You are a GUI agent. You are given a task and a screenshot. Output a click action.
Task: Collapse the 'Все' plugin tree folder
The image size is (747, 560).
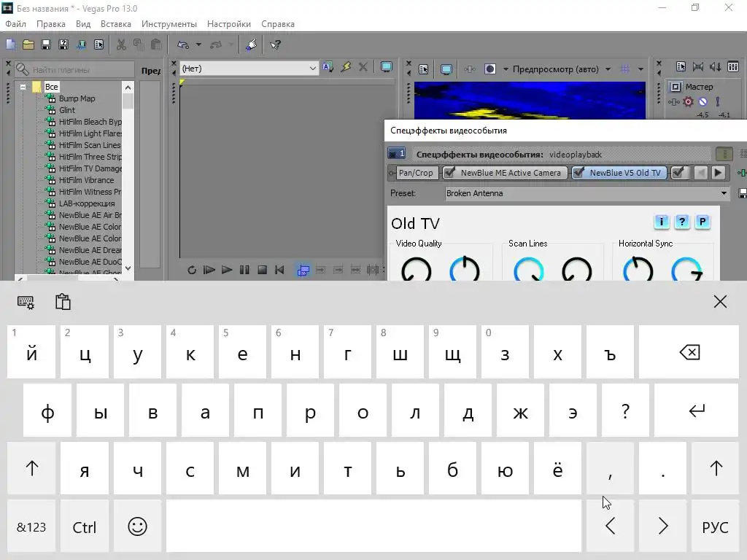[x=23, y=87]
